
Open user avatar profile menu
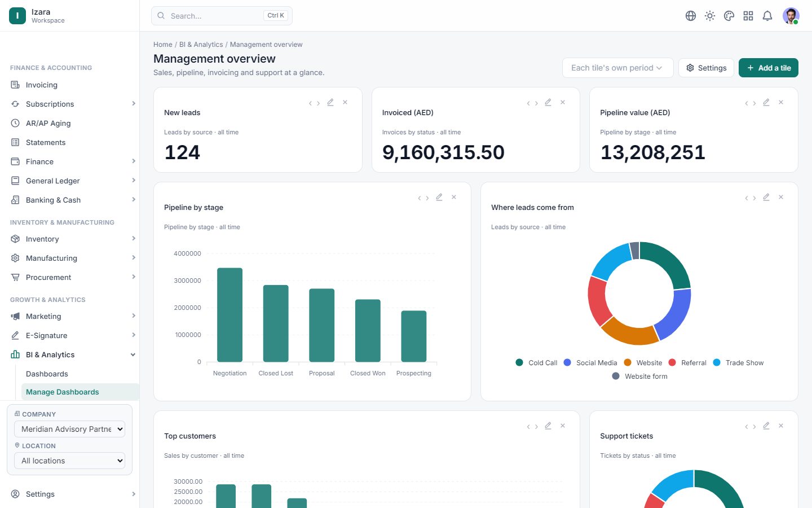click(791, 16)
